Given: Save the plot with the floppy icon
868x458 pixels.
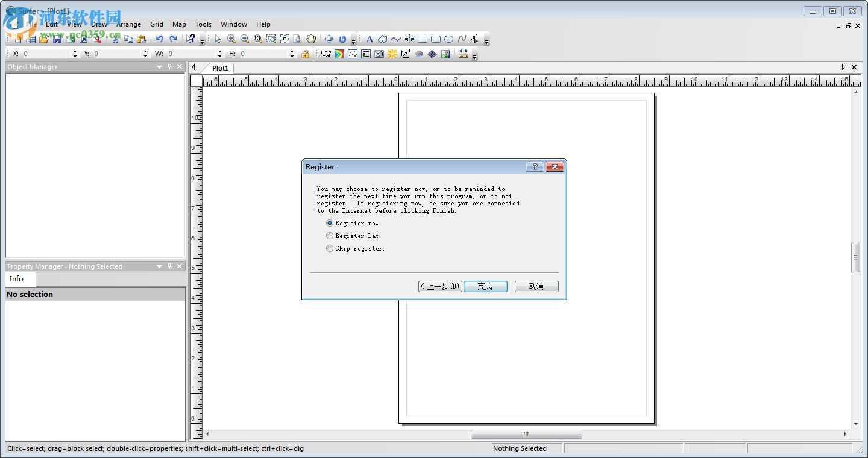Looking at the screenshot, I should coord(57,39).
